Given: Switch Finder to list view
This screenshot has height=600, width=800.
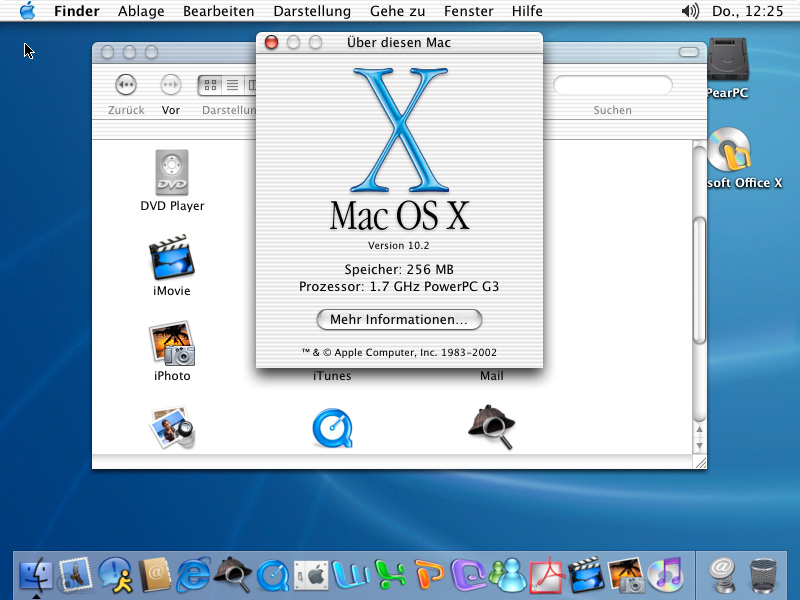Looking at the screenshot, I should pos(233,85).
